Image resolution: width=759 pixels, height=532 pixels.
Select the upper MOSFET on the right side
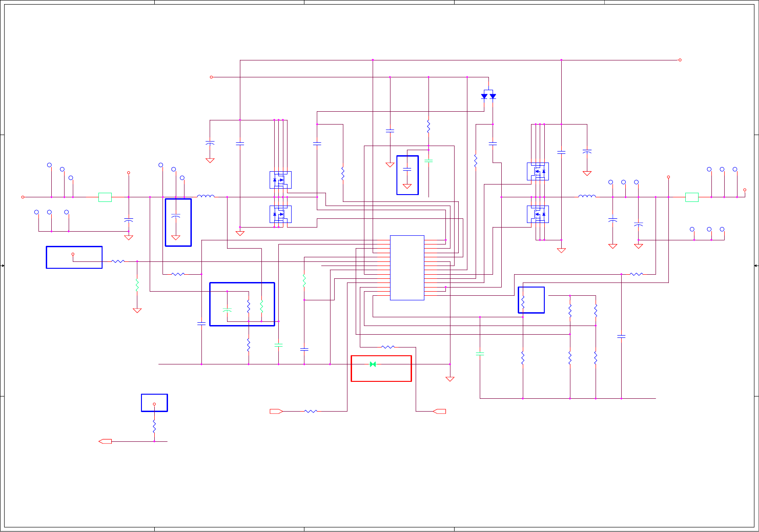tap(538, 172)
